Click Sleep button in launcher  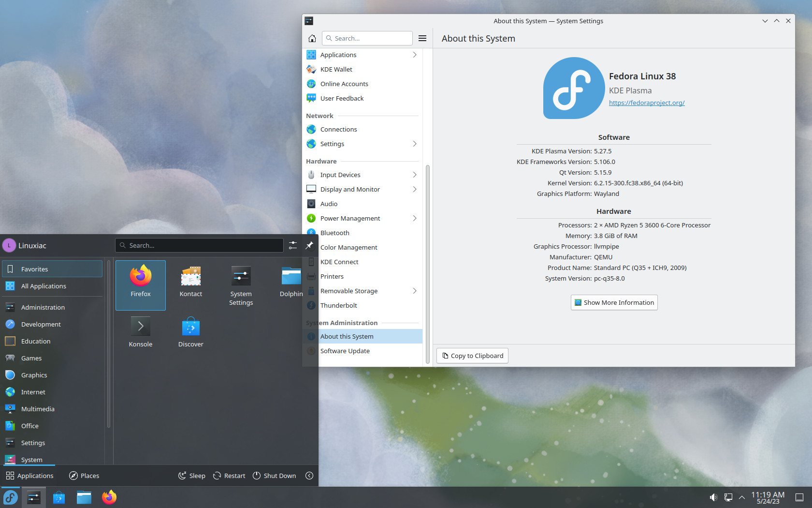pos(192,476)
